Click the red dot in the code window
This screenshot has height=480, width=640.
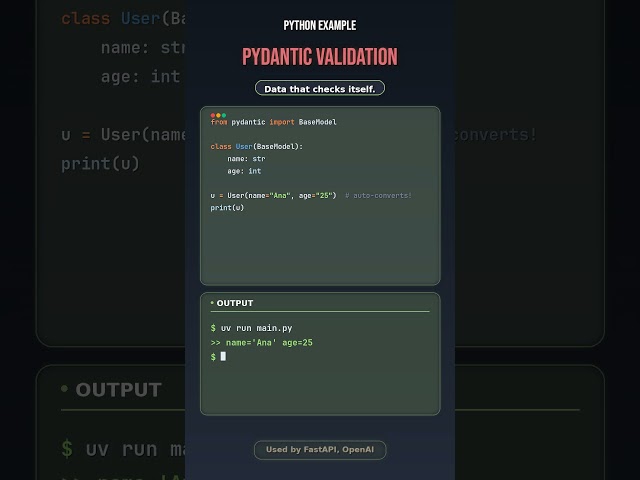(x=213, y=116)
